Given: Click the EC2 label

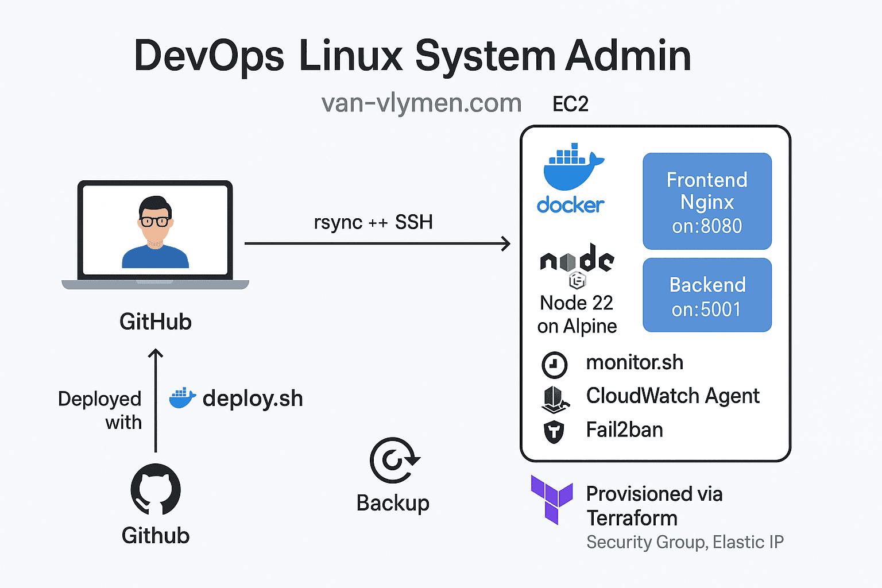Looking at the screenshot, I should (x=570, y=104).
